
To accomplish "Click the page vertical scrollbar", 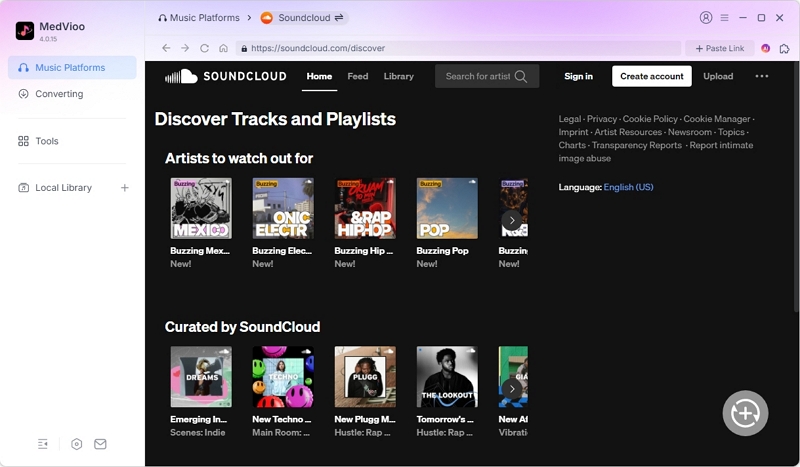I will [796, 186].
